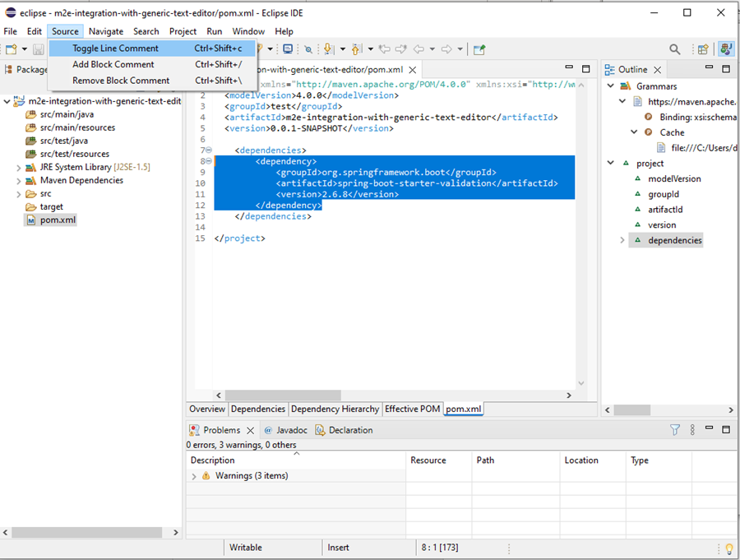
Task: Close the Problems view tab
Action: tap(251, 430)
